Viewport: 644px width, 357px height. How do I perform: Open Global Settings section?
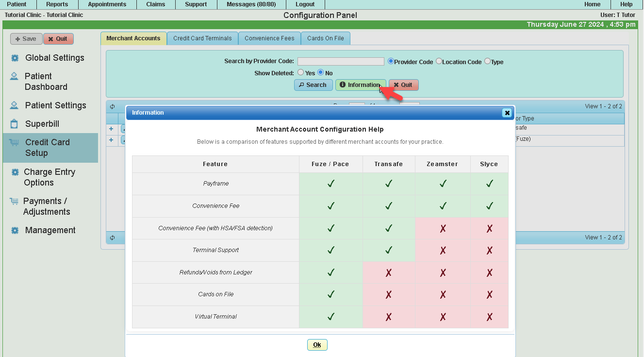(x=55, y=58)
